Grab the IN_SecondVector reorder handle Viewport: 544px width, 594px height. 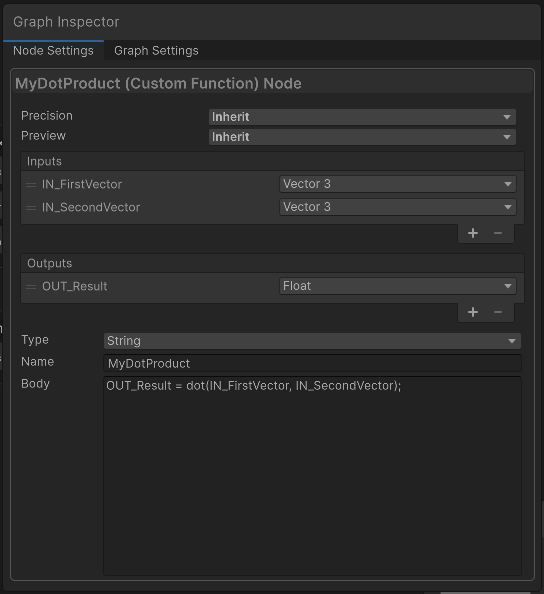click(31, 208)
